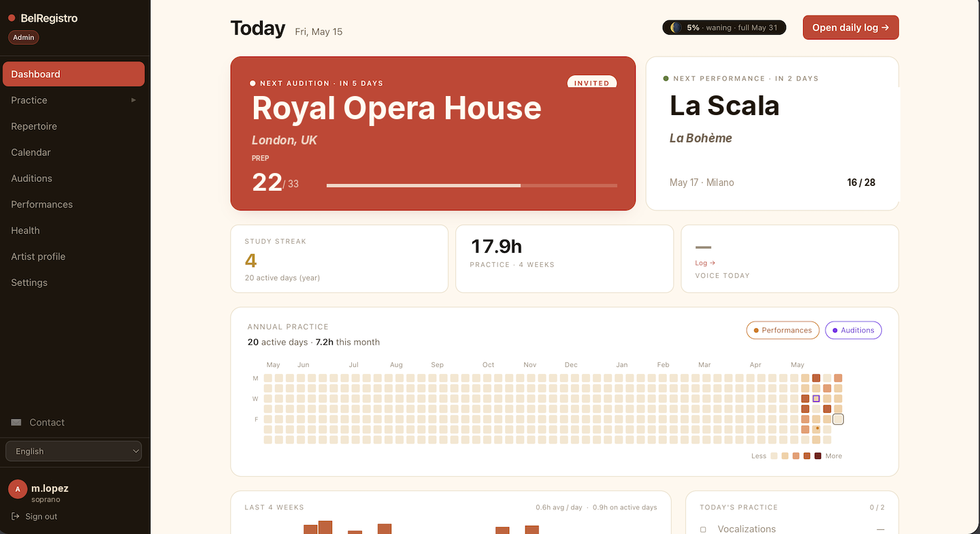Click the lightest legend swatch next to Less
980x534 pixels.
click(774, 456)
